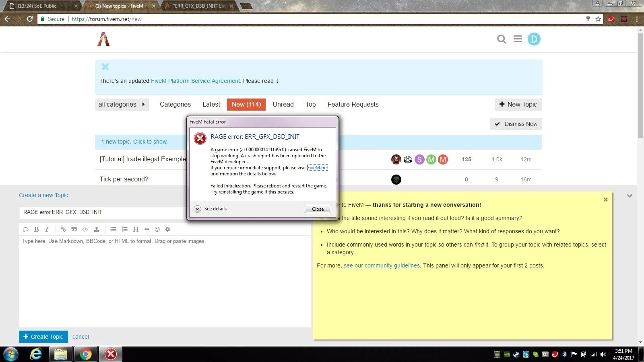Select the New (114) tab
Screen dimensions: 644x362
pyautogui.click(x=246, y=105)
